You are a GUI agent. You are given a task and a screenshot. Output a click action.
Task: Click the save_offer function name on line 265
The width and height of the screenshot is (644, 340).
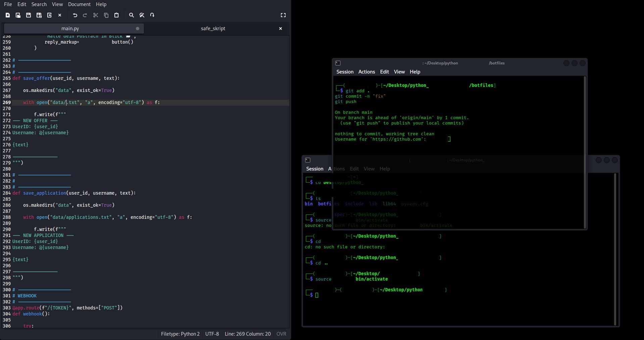[x=37, y=78]
